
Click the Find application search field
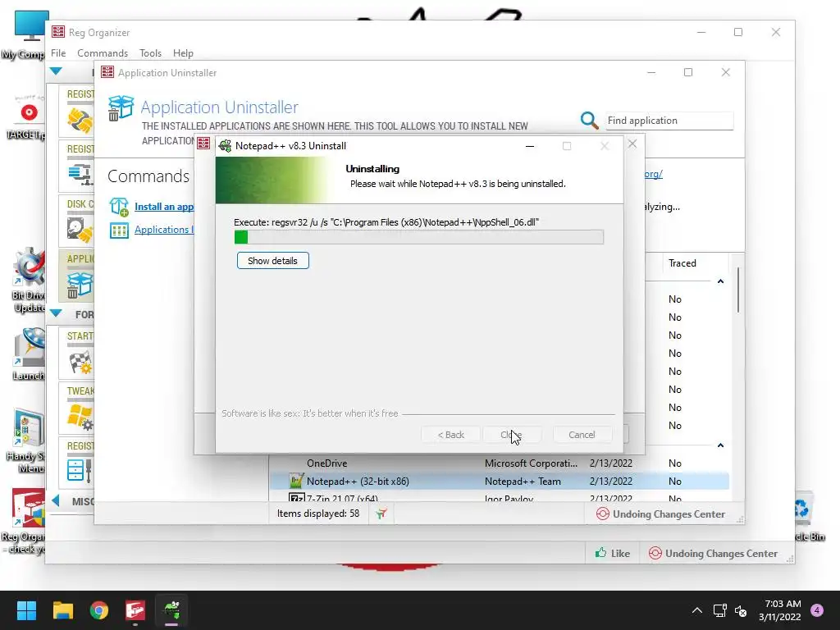(x=669, y=121)
